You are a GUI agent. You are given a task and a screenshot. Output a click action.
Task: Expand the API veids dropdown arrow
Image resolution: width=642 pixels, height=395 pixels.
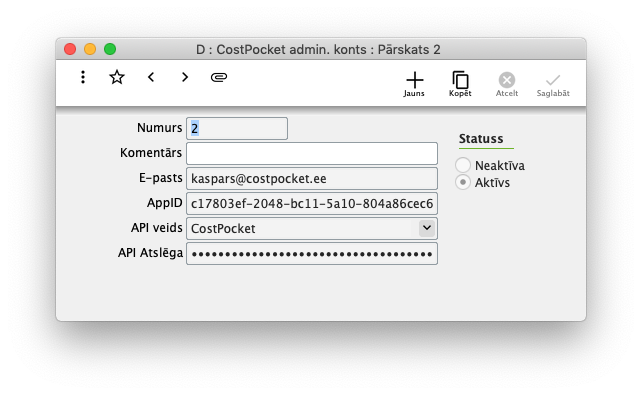pos(427,228)
